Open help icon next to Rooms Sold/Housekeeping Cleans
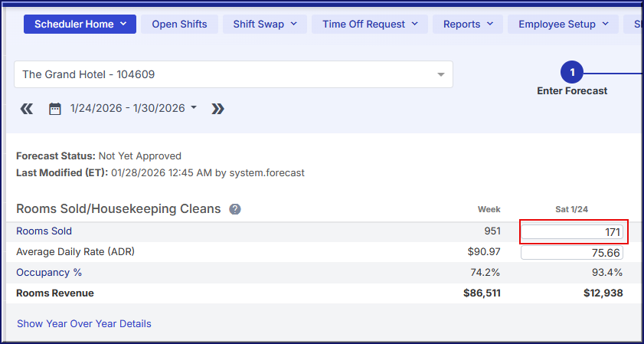The height and width of the screenshot is (344, 644). [235, 209]
